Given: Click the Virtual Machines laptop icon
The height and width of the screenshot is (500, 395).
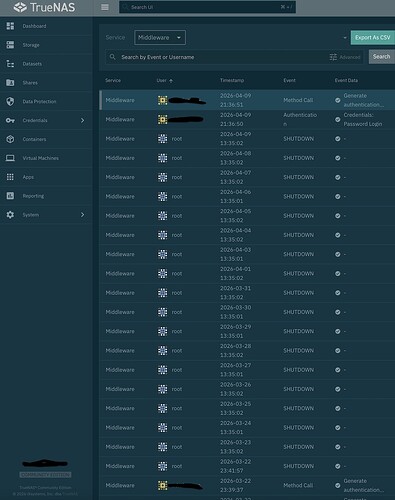Looking at the screenshot, I should 10,158.
